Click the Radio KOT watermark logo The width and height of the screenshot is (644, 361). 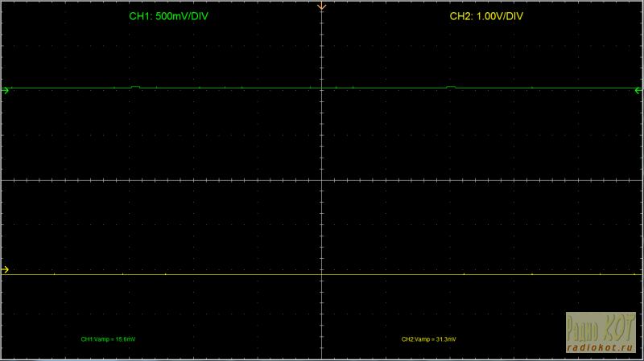click(600, 328)
